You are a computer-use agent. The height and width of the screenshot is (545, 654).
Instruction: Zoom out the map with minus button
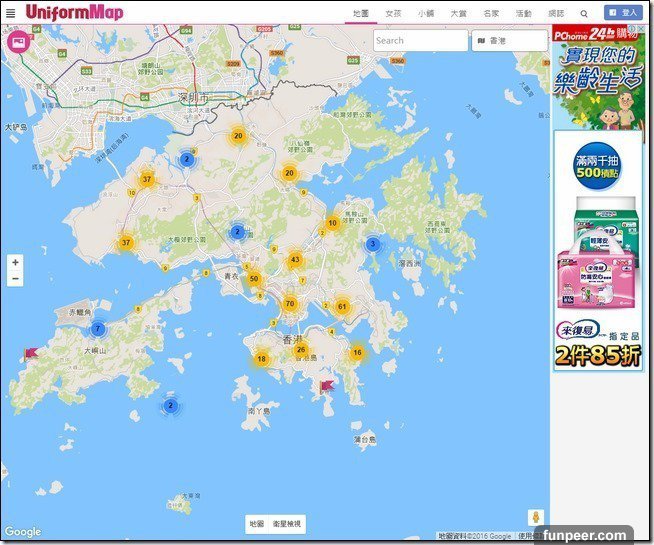coord(15,279)
